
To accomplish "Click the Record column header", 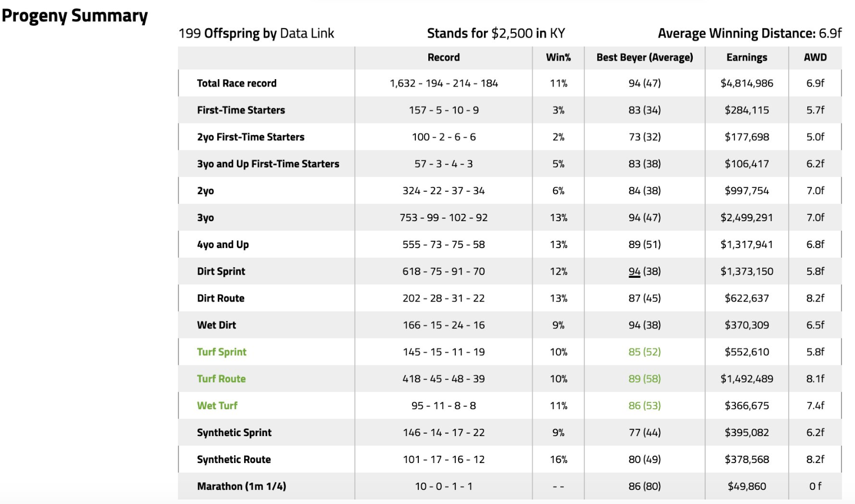I will point(443,57).
